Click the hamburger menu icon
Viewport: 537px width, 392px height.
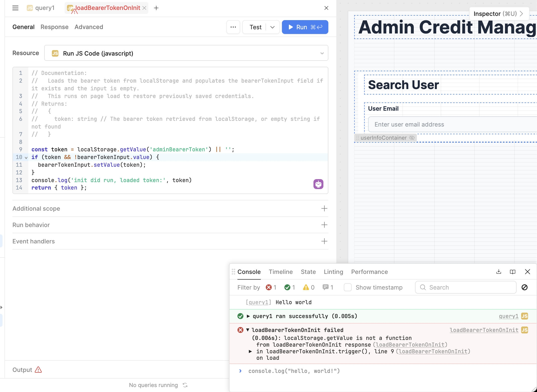15,8
